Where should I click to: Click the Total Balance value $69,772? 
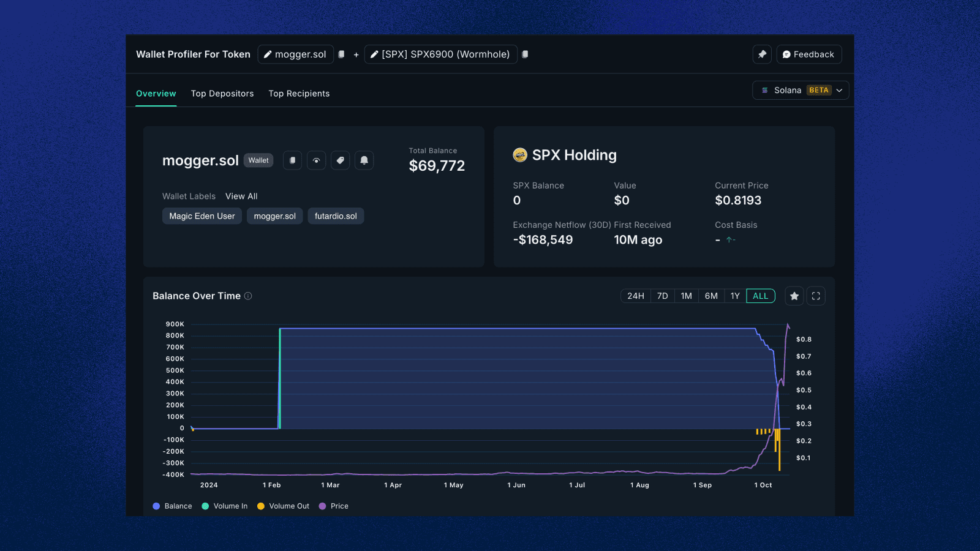click(437, 166)
